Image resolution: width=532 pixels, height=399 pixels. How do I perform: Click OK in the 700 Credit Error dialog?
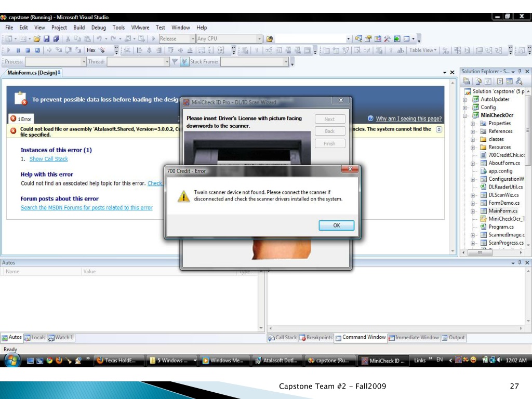pyautogui.click(x=336, y=225)
